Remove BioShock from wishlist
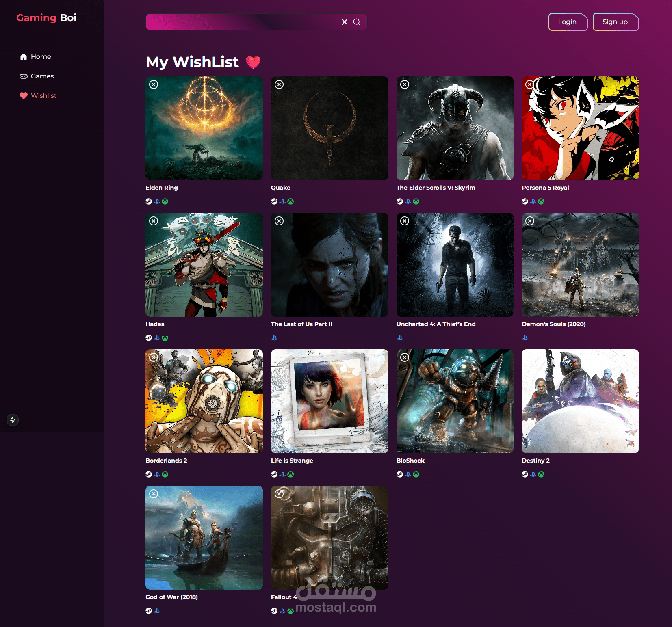The width and height of the screenshot is (672, 627). point(405,357)
